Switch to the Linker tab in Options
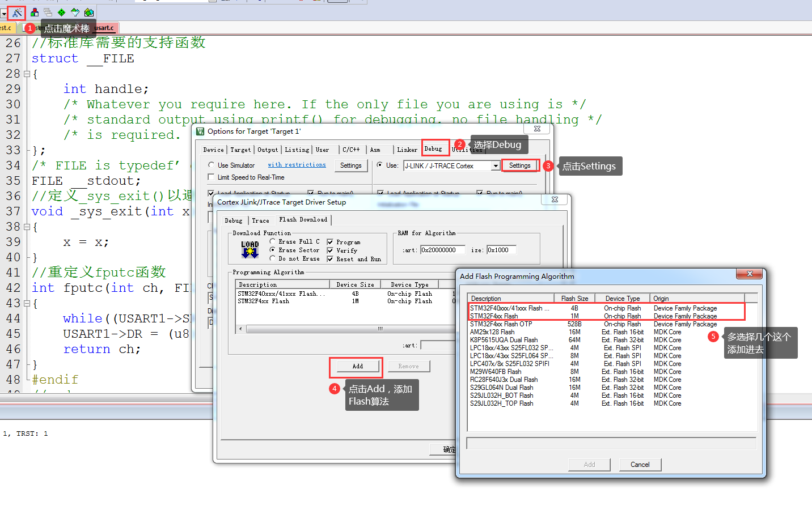The width and height of the screenshot is (812, 506). 407,150
